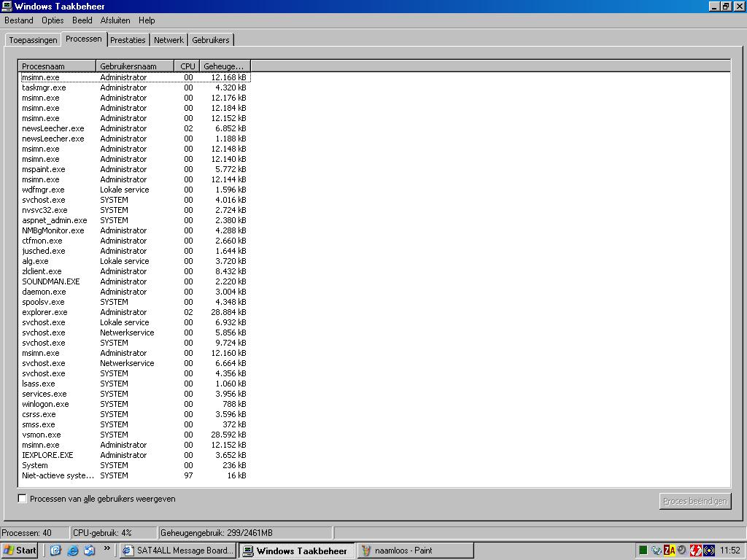Select the mspaint.exe process
The width and height of the screenshot is (747, 560).
[135, 169]
